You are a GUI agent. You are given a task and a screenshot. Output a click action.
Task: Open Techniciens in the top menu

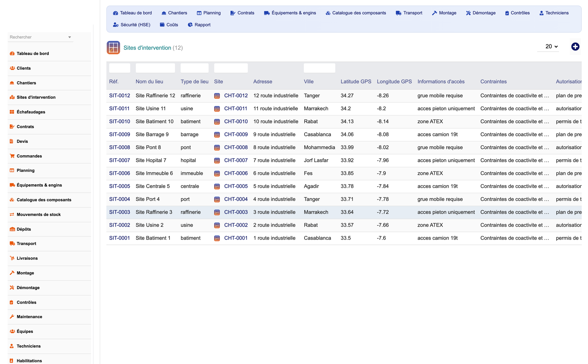[x=554, y=13]
